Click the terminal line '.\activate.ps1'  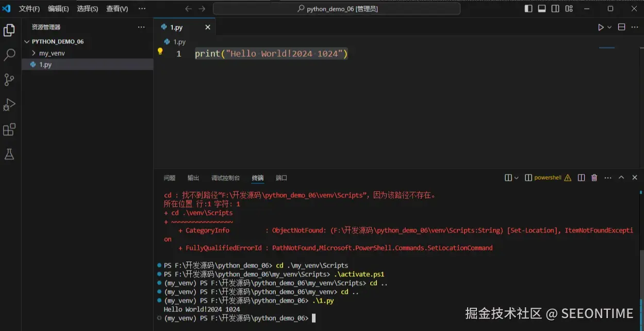pyautogui.click(x=359, y=274)
